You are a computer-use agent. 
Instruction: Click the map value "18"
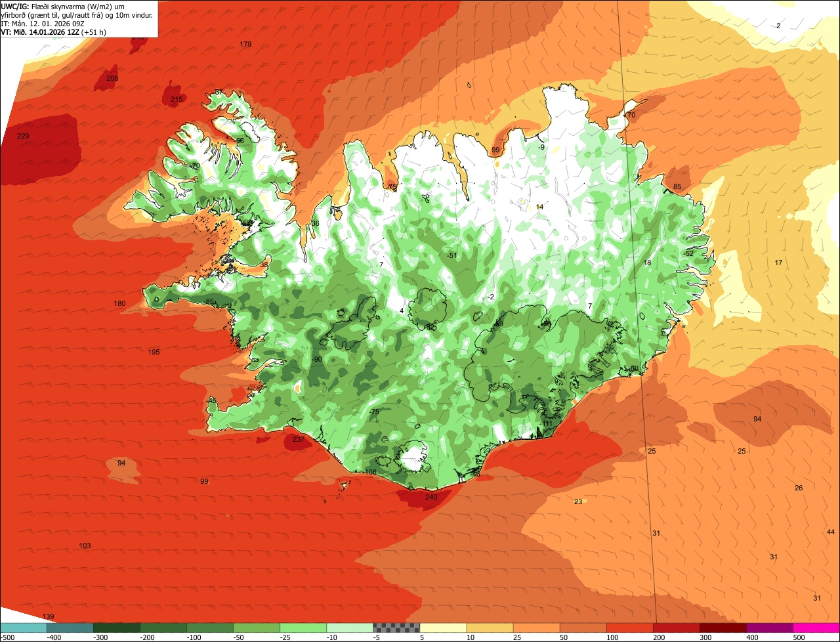point(647,263)
